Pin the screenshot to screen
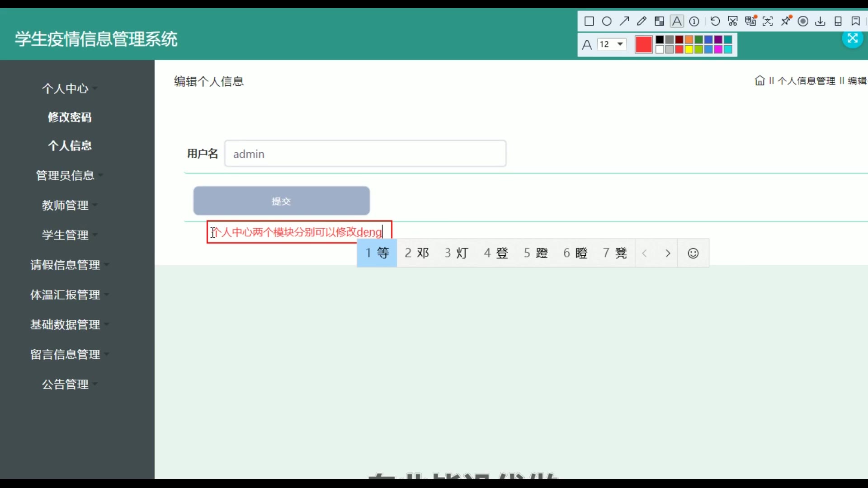 [787, 21]
